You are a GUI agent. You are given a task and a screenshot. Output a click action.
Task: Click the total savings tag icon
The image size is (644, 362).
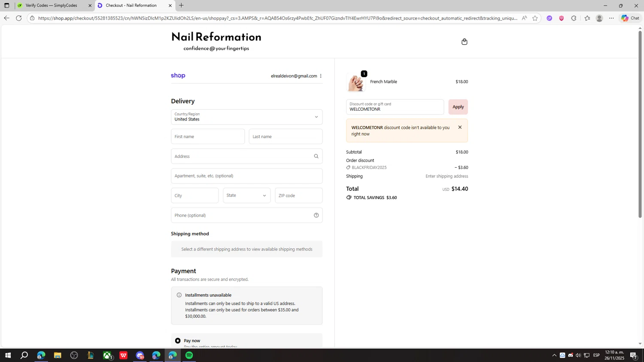(x=349, y=198)
